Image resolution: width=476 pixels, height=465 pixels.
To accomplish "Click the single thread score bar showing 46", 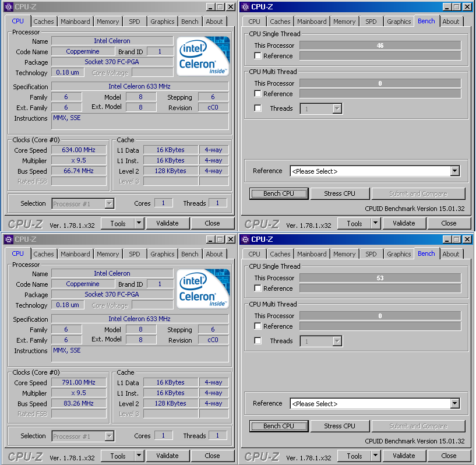I will 380,45.
